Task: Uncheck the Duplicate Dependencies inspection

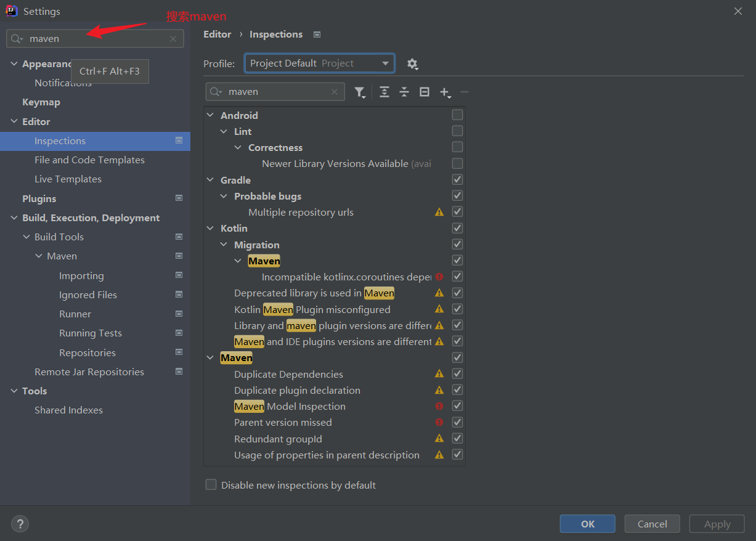Action: [x=457, y=373]
